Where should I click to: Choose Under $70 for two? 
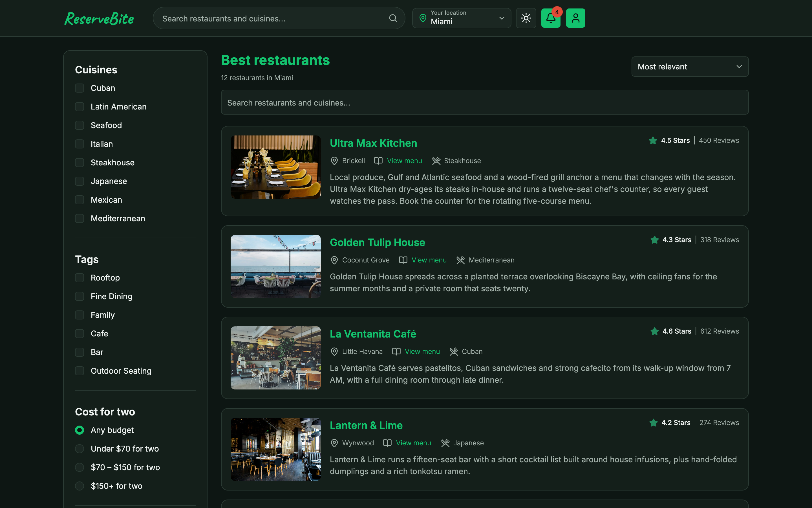[x=80, y=449]
